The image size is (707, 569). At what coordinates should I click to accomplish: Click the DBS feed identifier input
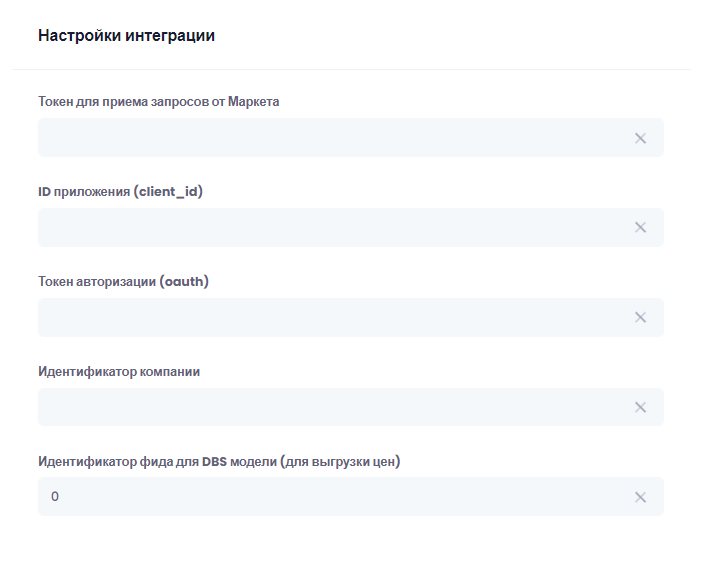pos(330,497)
